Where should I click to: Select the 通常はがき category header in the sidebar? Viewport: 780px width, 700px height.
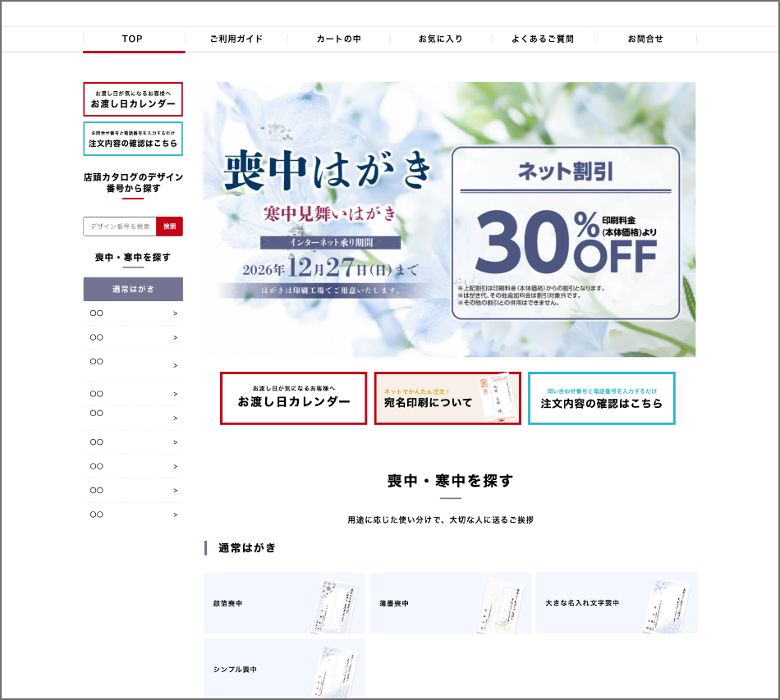click(x=133, y=289)
